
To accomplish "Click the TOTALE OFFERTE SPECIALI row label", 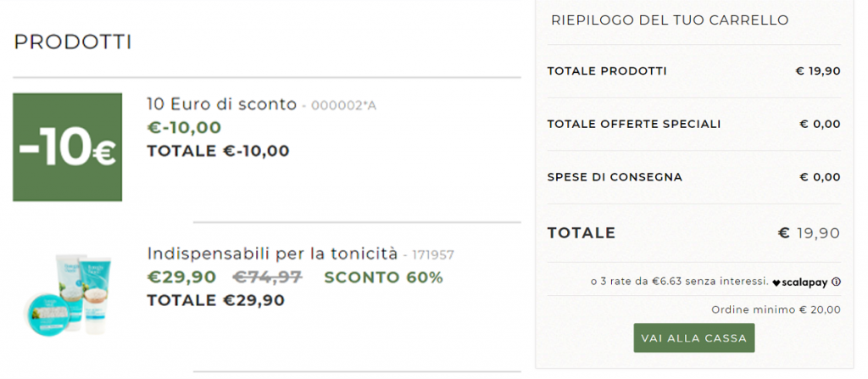I will pyautogui.click(x=634, y=124).
